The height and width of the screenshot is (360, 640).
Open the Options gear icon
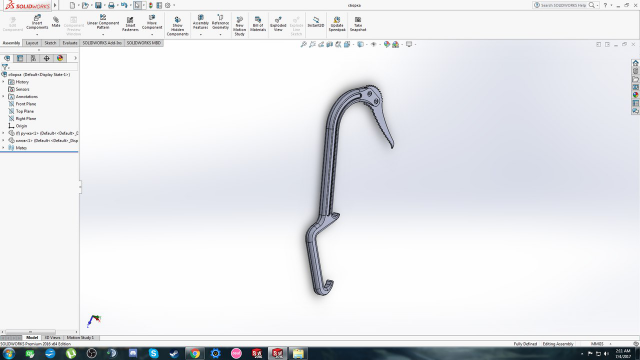pos(167,5)
